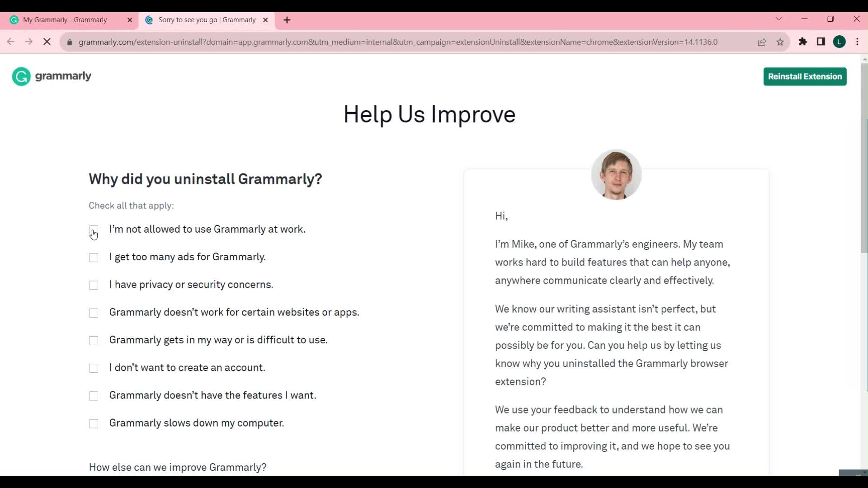Click the share this page icon
This screenshot has height=488, width=868.
(x=762, y=42)
